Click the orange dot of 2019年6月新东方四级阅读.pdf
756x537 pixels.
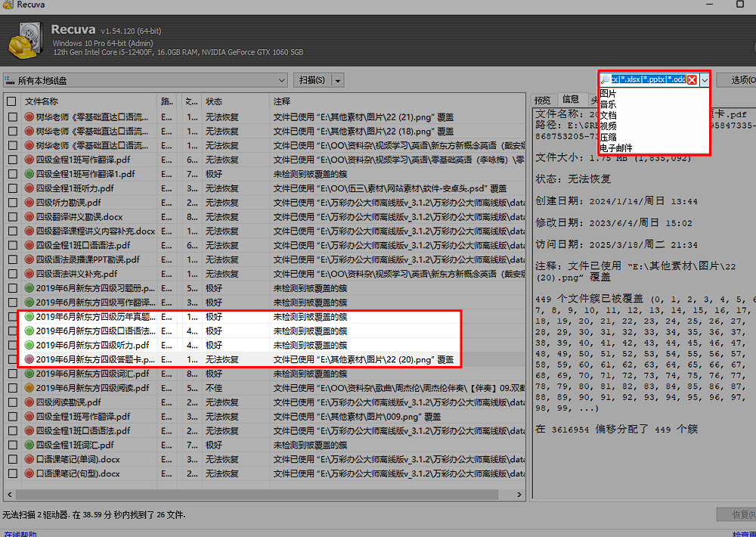point(29,388)
